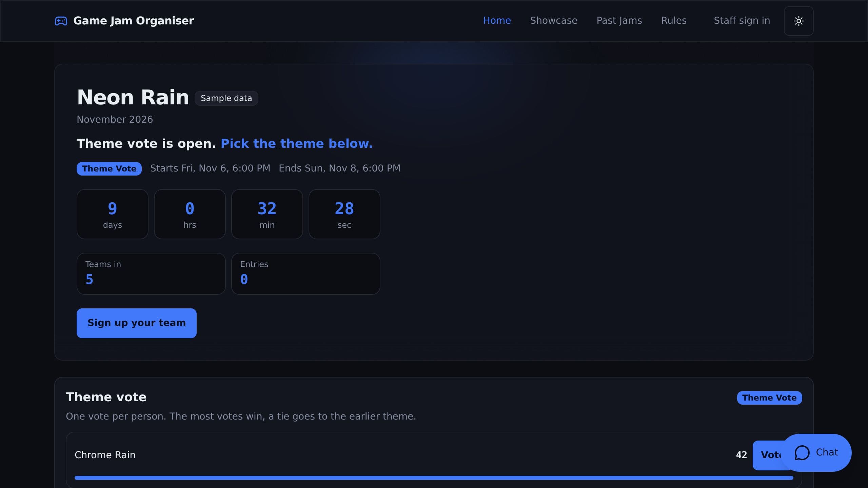This screenshot has width=868, height=488.
Task: Open the Chat bubble widget
Action: (816, 452)
